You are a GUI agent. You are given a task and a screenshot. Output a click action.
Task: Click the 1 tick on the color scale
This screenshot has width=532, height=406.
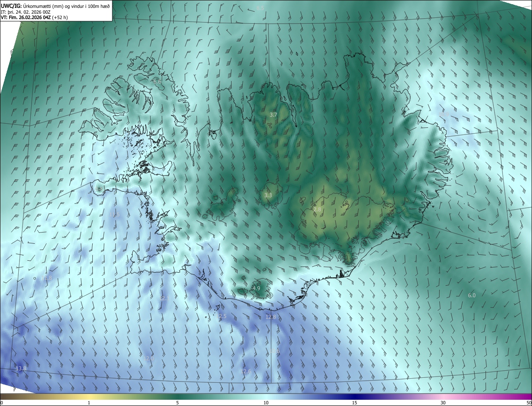pyautogui.click(x=89, y=403)
